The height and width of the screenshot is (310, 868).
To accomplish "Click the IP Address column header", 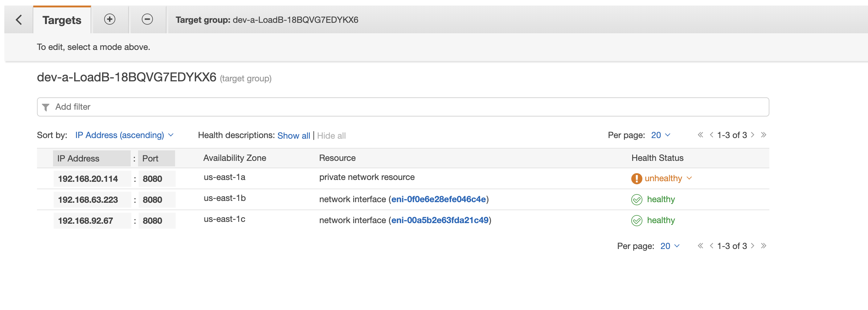I will coord(78,158).
